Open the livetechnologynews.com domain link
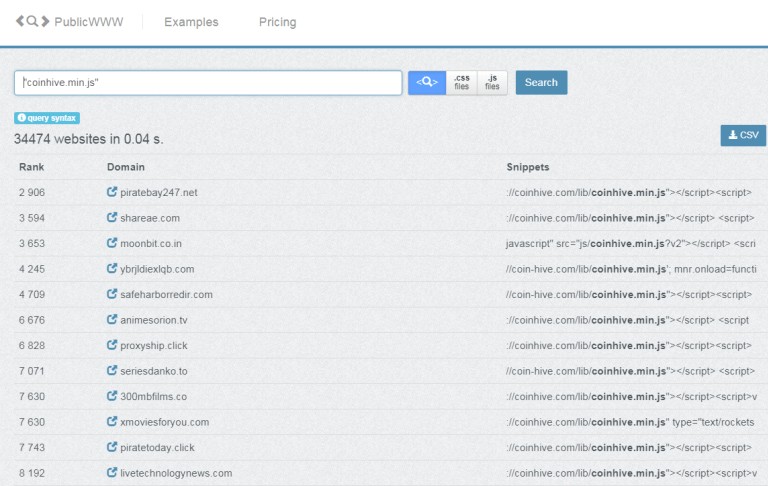 coord(176,473)
